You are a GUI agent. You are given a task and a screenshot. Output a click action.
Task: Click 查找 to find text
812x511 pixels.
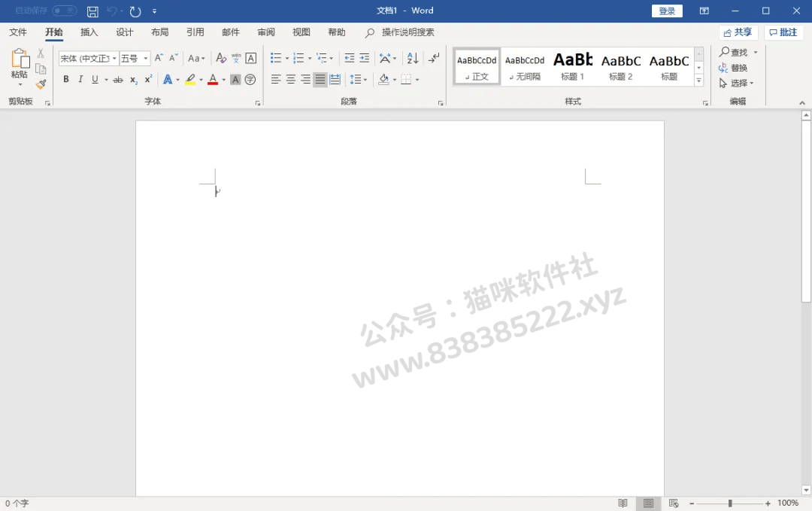coord(734,53)
